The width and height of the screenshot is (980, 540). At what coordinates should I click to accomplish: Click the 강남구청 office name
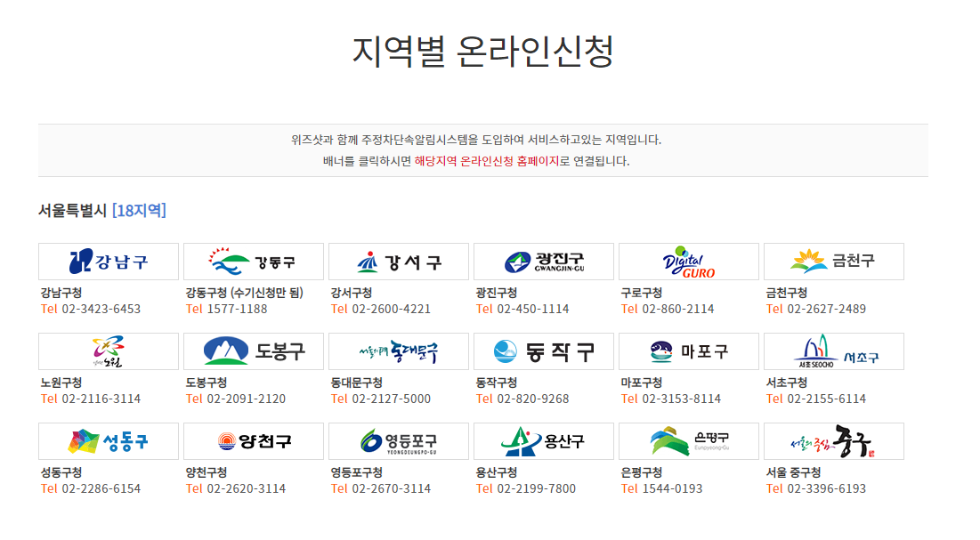tap(61, 293)
